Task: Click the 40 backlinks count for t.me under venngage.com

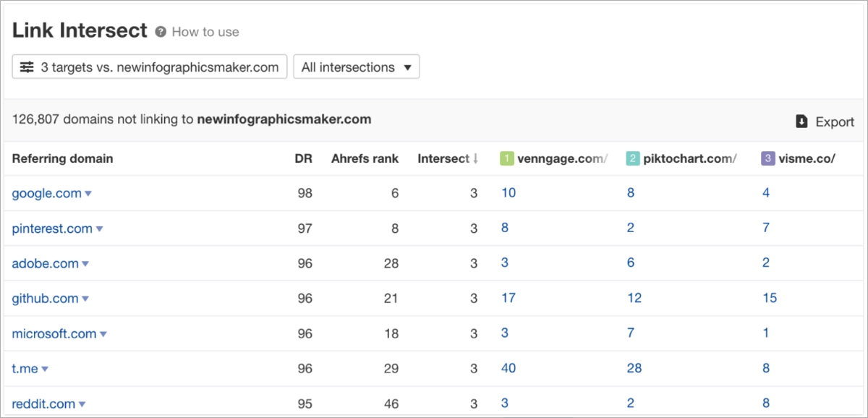Action: (x=508, y=368)
